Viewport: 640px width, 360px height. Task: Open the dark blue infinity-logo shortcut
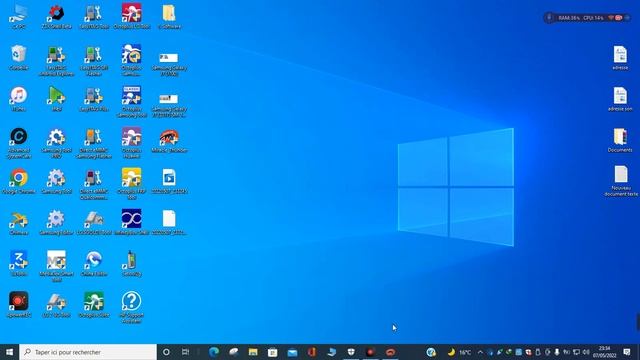[x=131, y=222]
